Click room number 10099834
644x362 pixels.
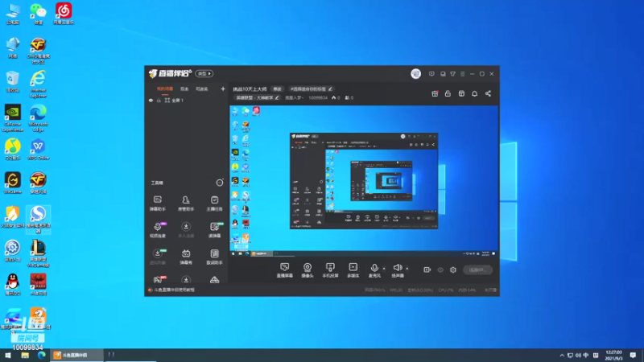pos(318,97)
